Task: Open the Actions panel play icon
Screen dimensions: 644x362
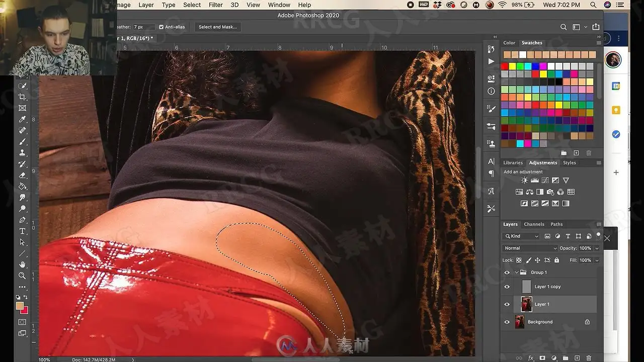Action: 491,61
